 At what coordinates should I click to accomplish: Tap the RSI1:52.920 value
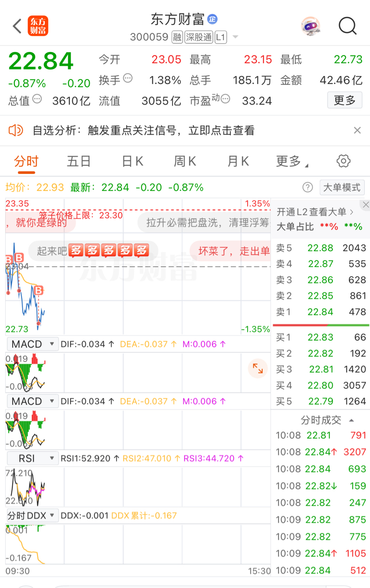[x=90, y=458]
